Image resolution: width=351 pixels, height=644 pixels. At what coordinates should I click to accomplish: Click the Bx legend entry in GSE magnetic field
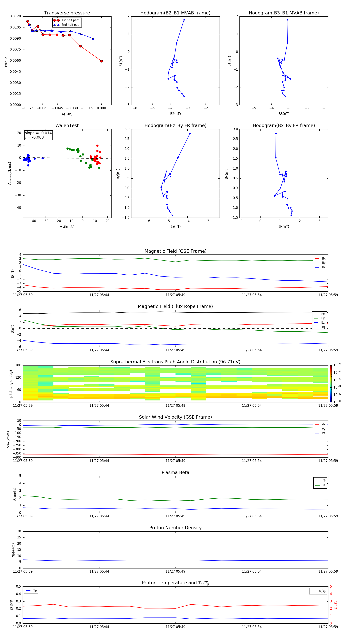point(320,259)
